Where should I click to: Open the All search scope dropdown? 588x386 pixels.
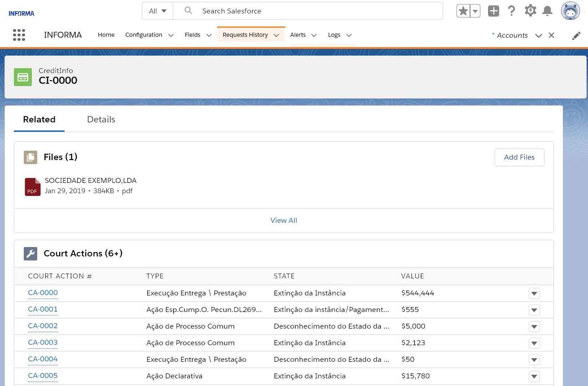coord(157,11)
